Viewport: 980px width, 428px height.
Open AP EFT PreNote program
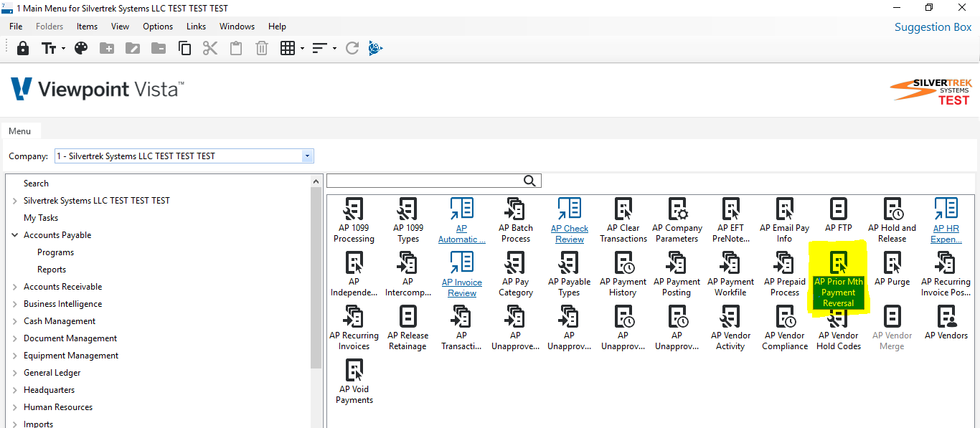731,221
